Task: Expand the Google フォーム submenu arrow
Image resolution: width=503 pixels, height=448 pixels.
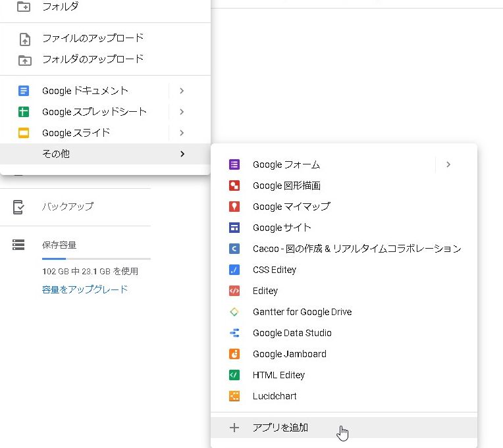Action: tap(448, 164)
